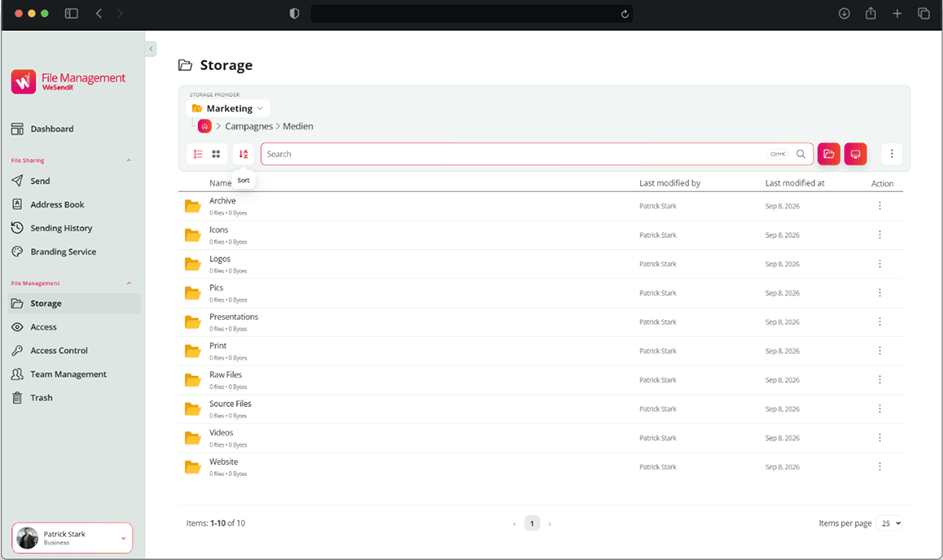Screen dimensions: 943x560
Task: Collapse the left sidebar
Action: pos(151,49)
